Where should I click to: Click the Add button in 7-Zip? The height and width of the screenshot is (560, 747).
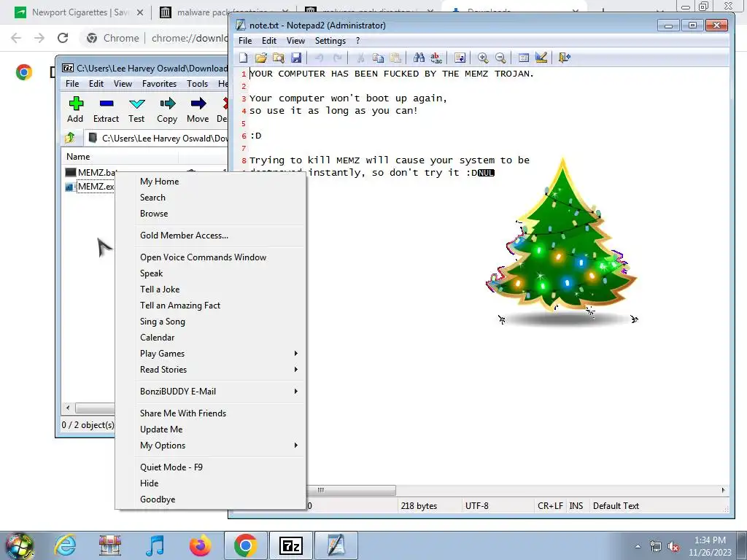tap(75, 110)
